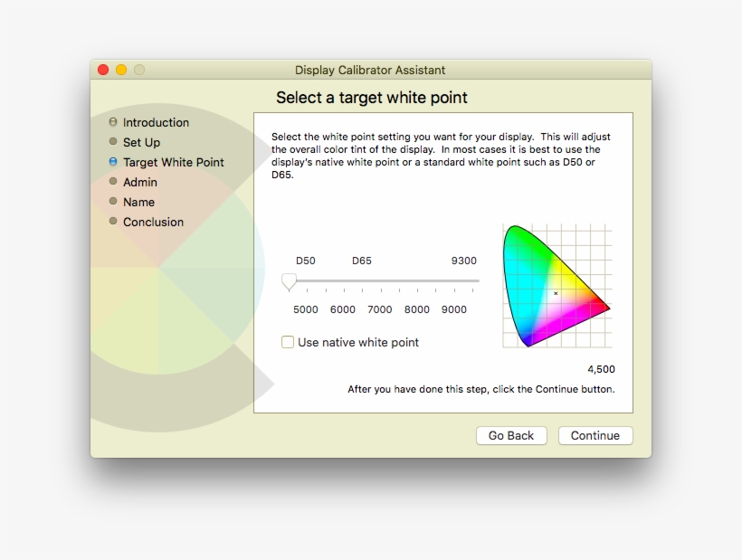Click the Name step bullet icon
742x560 pixels.
pos(113,202)
